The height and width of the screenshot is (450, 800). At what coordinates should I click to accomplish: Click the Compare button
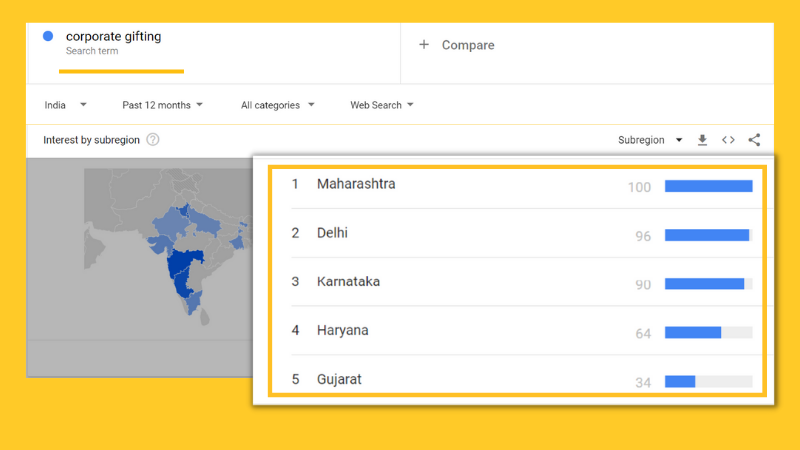[x=457, y=45]
